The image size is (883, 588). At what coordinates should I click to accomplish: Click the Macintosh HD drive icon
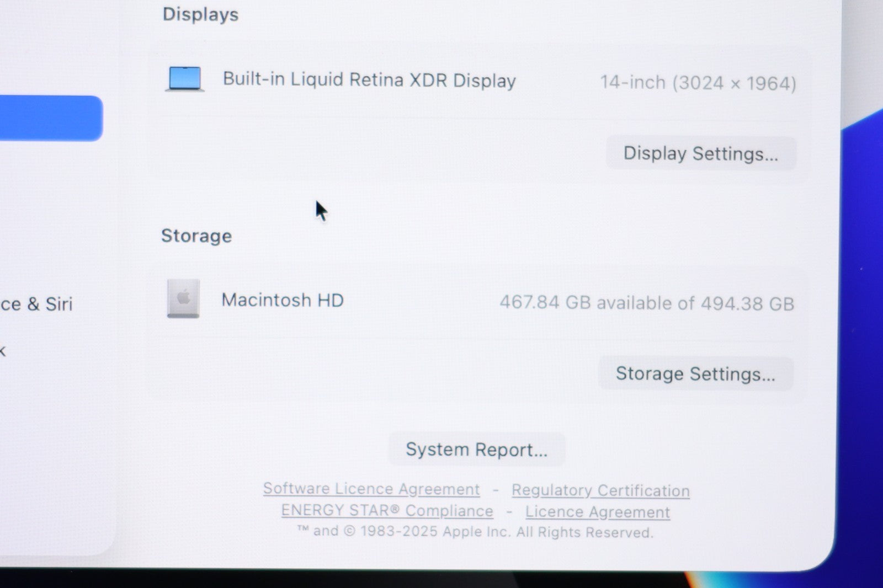tap(183, 298)
